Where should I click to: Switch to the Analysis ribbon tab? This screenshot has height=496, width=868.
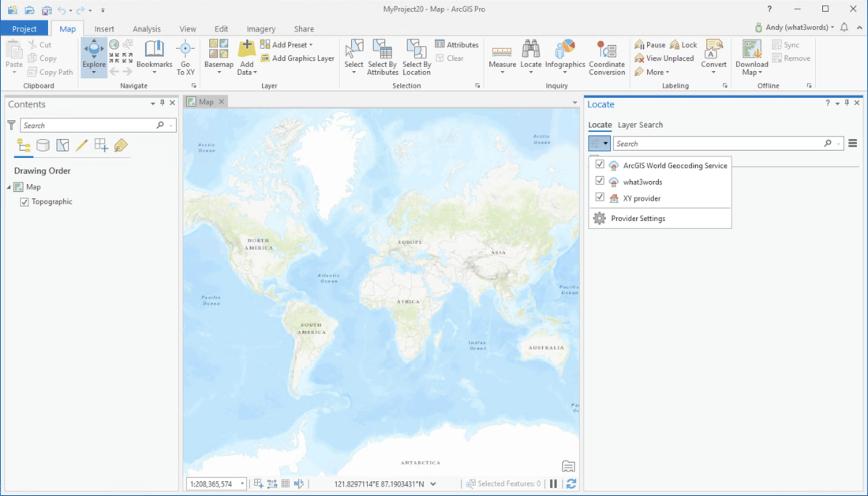pyautogui.click(x=147, y=28)
